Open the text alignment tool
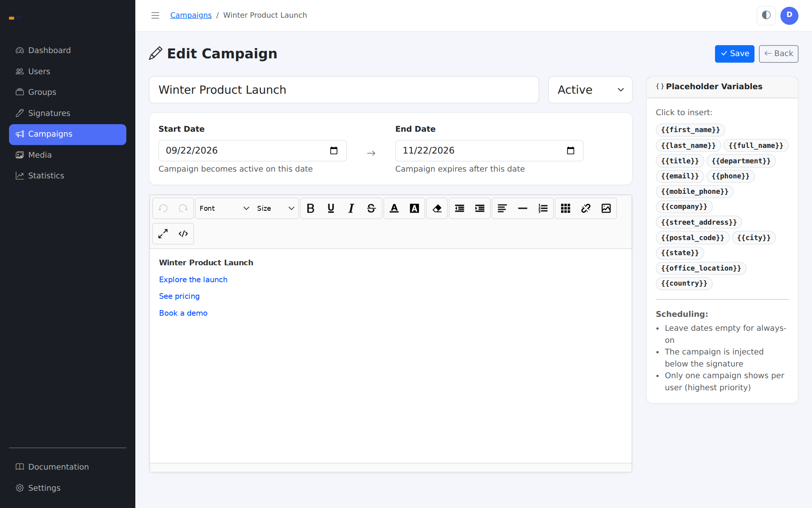Viewport: 812px width, 508px height. pos(502,208)
